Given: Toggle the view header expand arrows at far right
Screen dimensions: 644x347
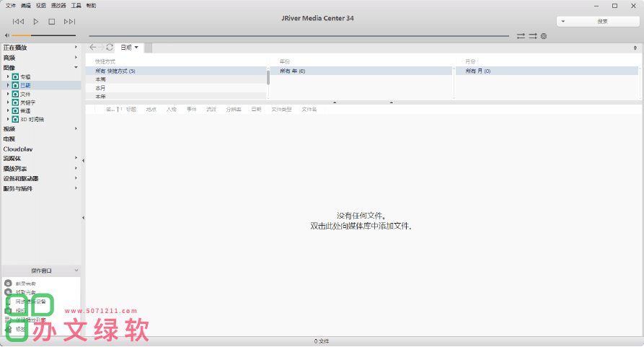Looking at the screenshot, I should (x=635, y=48).
